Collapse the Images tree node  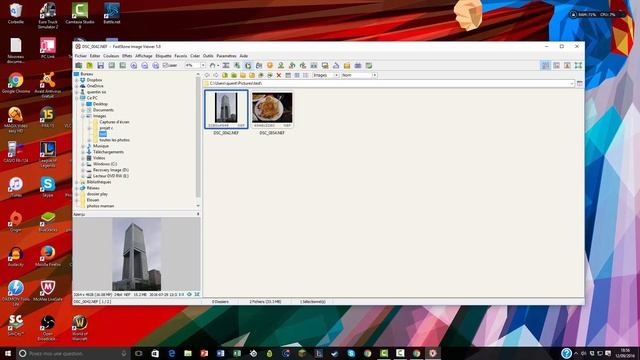click(x=83, y=116)
